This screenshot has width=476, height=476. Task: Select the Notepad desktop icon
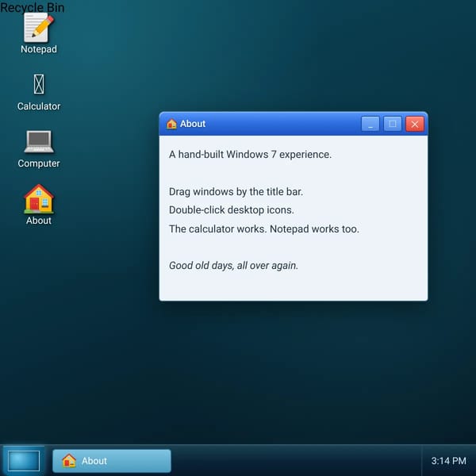click(x=39, y=33)
